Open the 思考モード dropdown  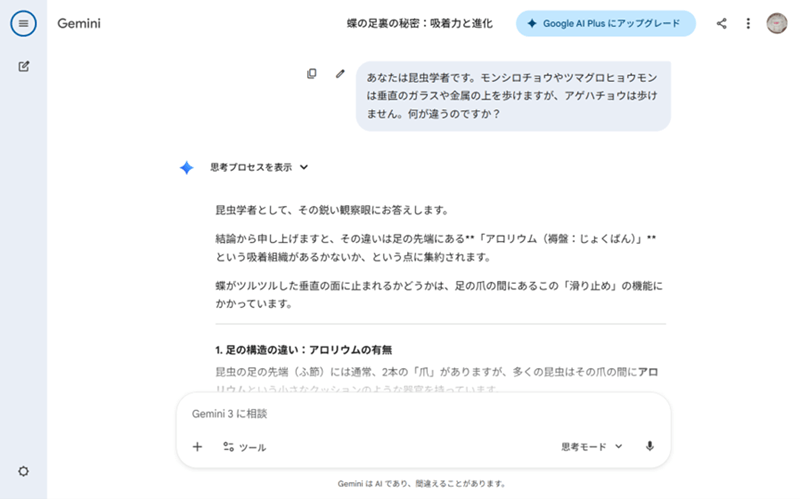(592, 447)
